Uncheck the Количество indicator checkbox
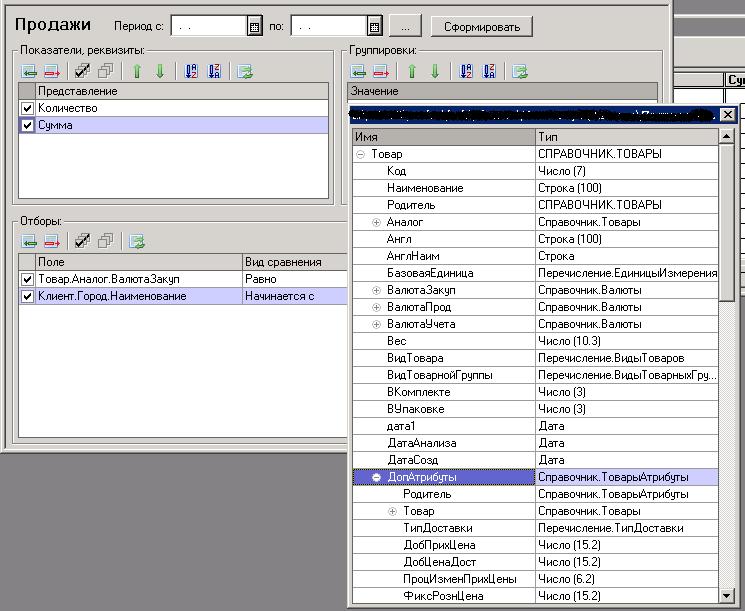 [x=28, y=108]
